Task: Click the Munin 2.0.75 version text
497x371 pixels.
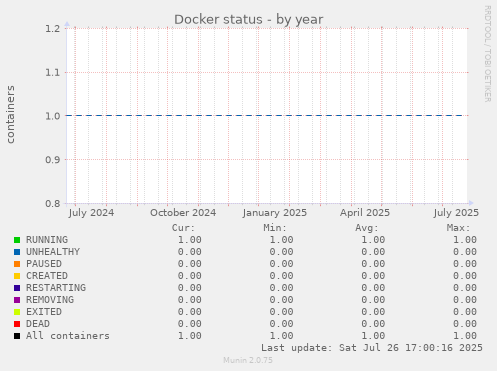Action: point(248,360)
